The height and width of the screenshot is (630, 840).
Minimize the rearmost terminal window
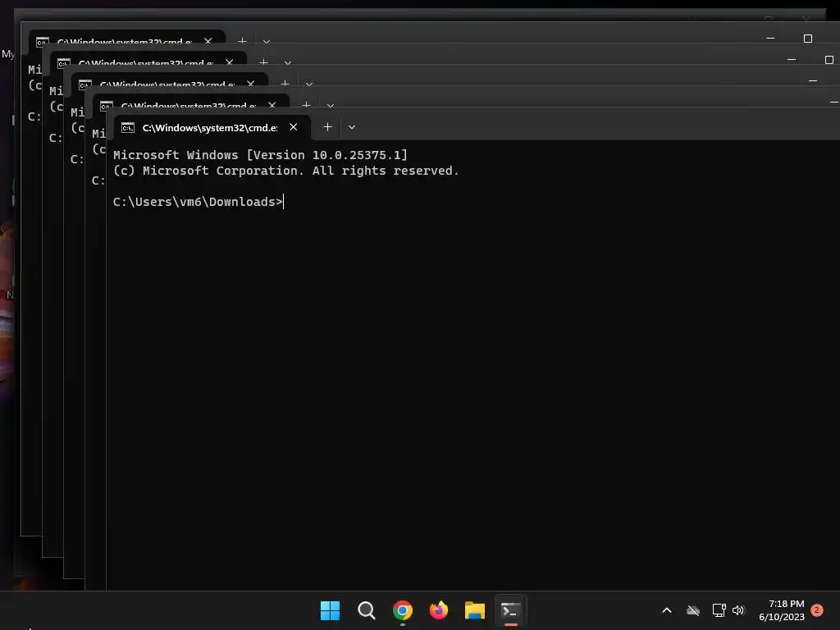click(x=769, y=38)
